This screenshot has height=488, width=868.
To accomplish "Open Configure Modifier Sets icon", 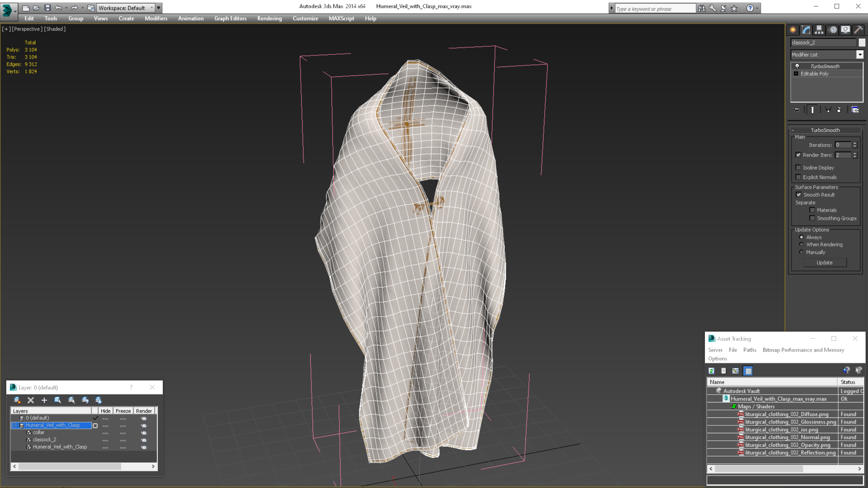I will (855, 110).
